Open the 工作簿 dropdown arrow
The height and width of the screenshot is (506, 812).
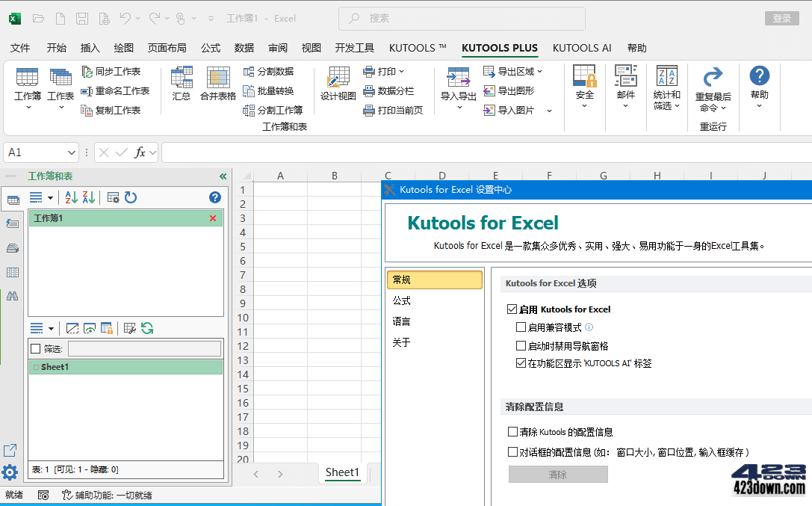(x=27, y=105)
